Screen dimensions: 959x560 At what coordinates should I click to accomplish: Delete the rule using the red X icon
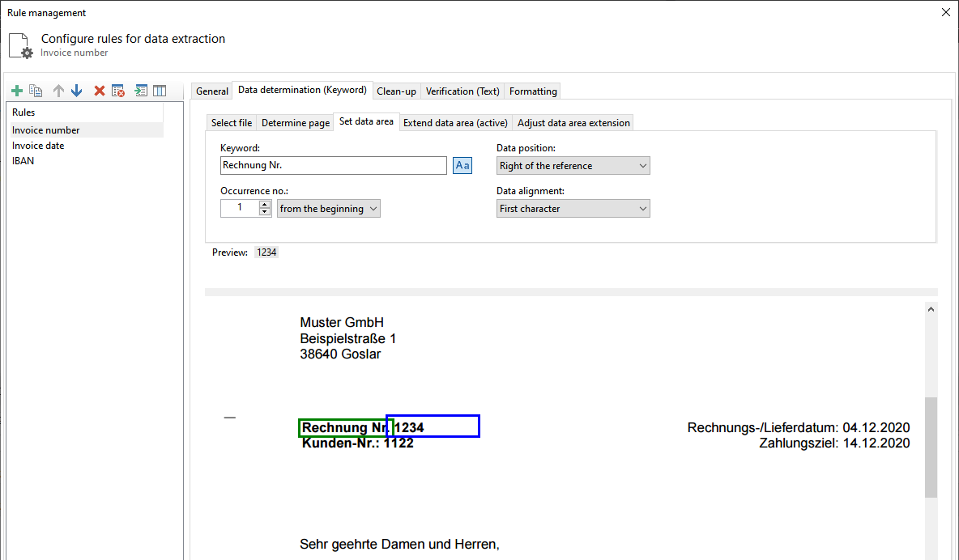[x=98, y=91]
